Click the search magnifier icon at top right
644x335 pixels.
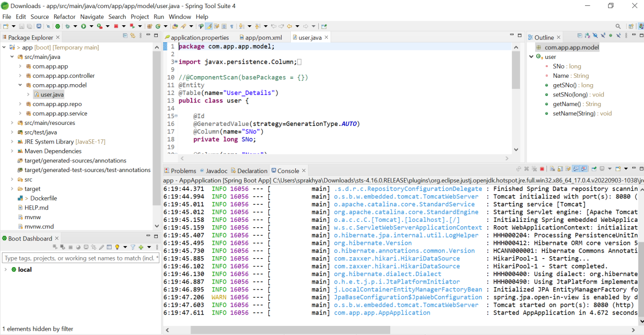point(618,26)
